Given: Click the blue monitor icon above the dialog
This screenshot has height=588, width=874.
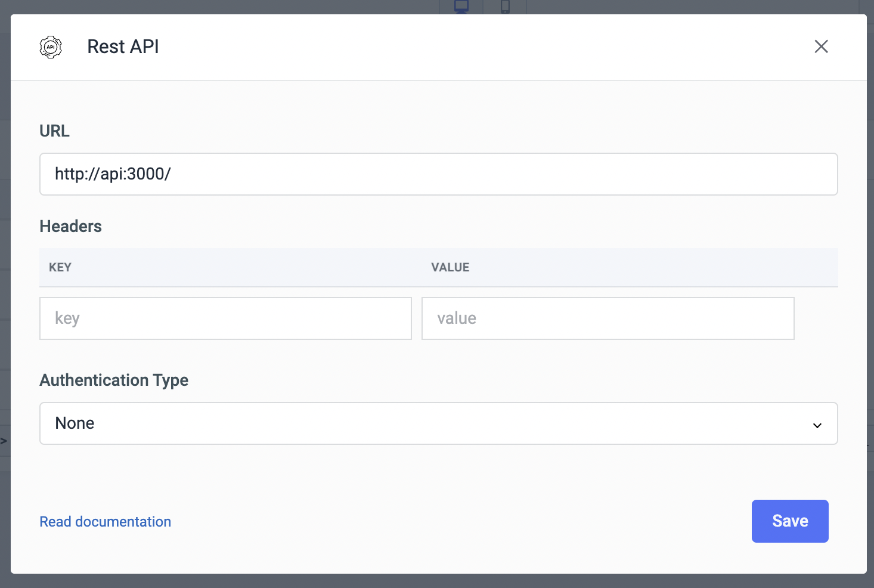Looking at the screenshot, I should [x=460, y=6].
